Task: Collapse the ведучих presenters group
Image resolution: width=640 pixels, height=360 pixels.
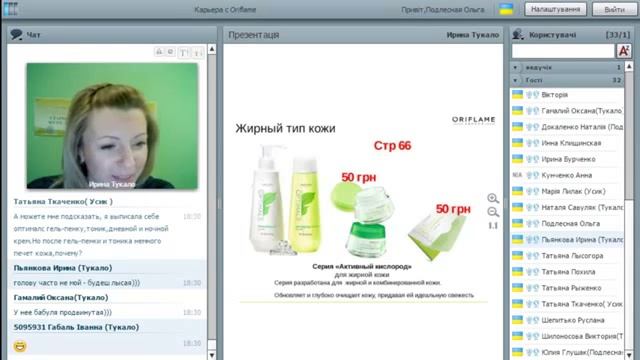Action: click(x=515, y=67)
